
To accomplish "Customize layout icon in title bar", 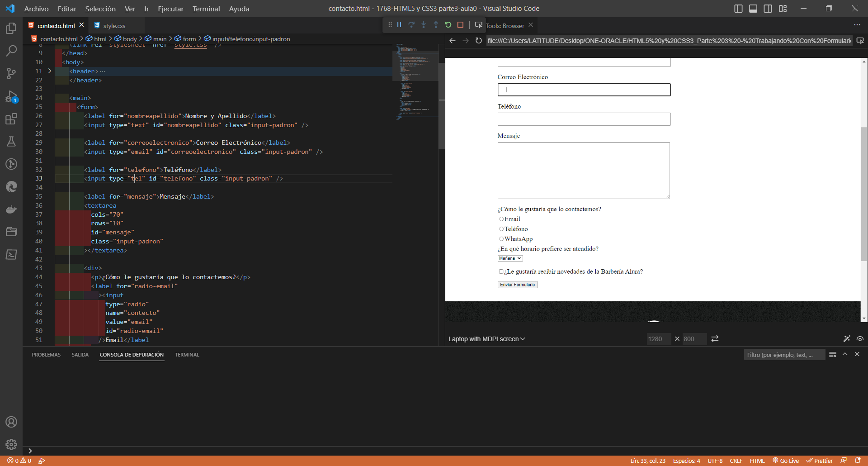I will 783,9.
